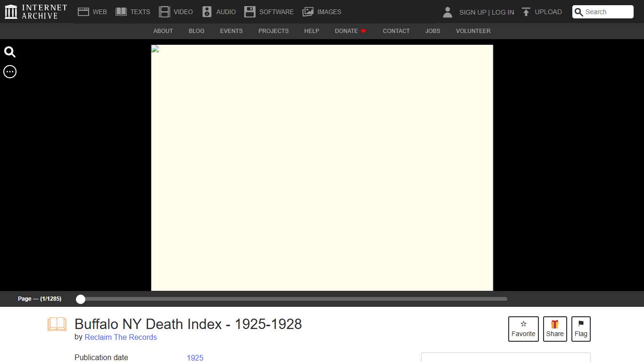This screenshot has height=362, width=644.
Task: Open the Share options
Action: coord(555,329)
